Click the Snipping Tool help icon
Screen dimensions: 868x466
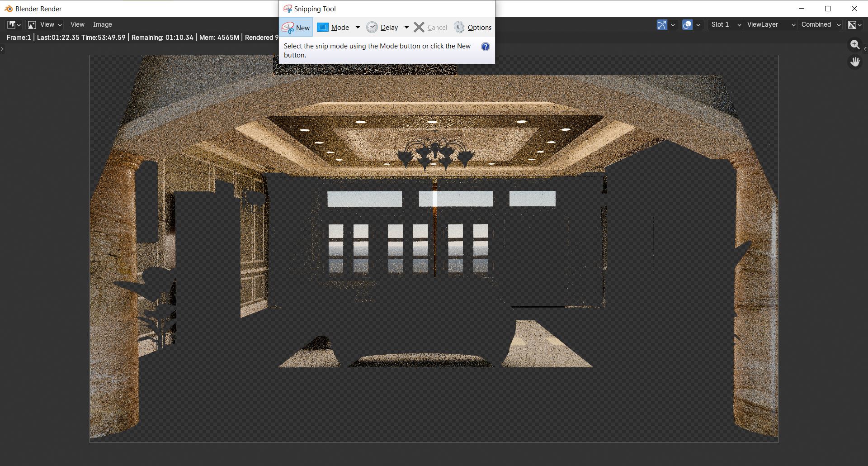485,47
